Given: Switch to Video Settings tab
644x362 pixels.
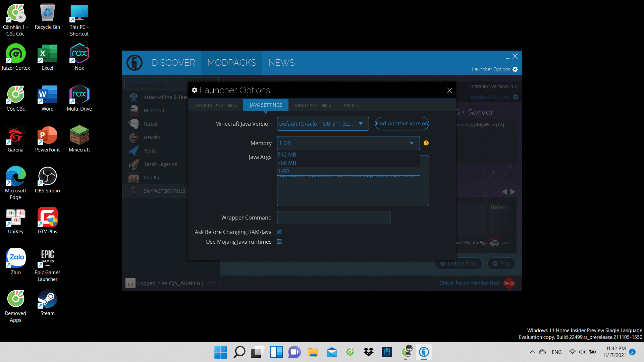Looking at the screenshot, I should point(313,106).
